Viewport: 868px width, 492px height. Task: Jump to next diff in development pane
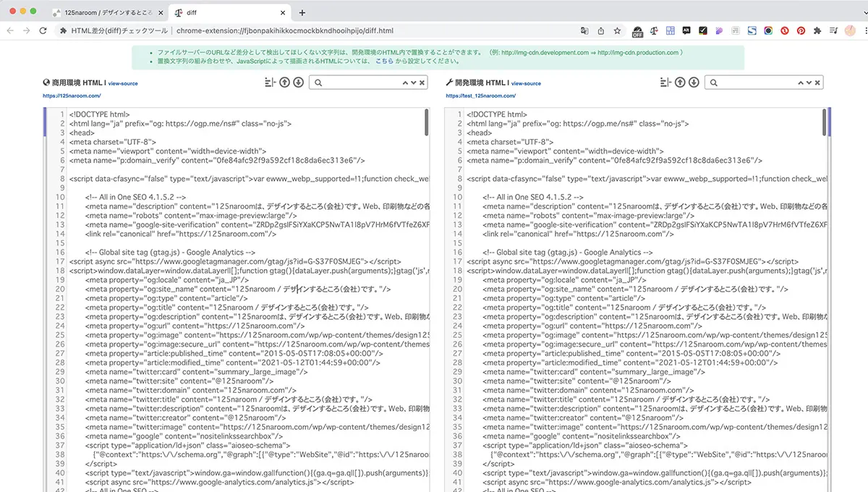(694, 82)
